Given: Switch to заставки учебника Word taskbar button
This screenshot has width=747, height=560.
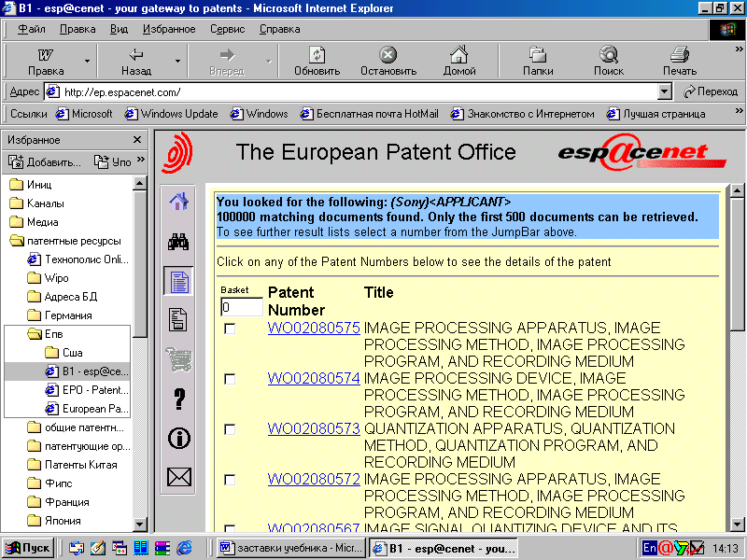Looking at the screenshot, I should point(291,548).
